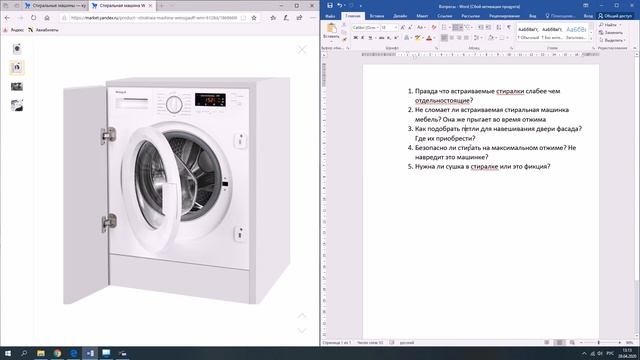Click the Edge address bar URL
This screenshot has height=360, width=640.
(x=153, y=18)
